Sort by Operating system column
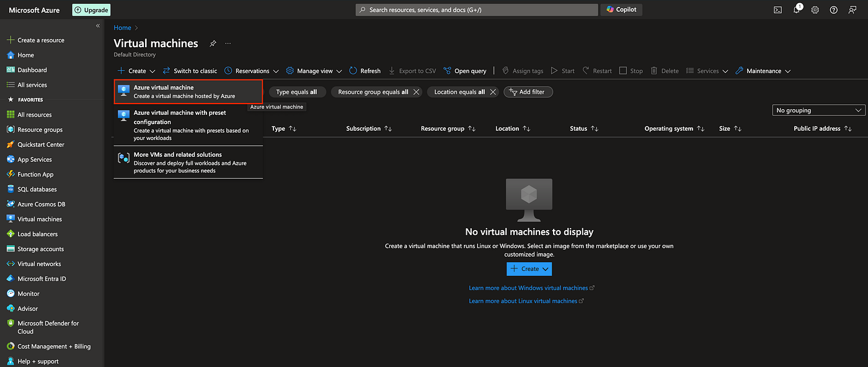Viewport: 868px width, 367px height. pyautogui.click(x=675, y=128)
